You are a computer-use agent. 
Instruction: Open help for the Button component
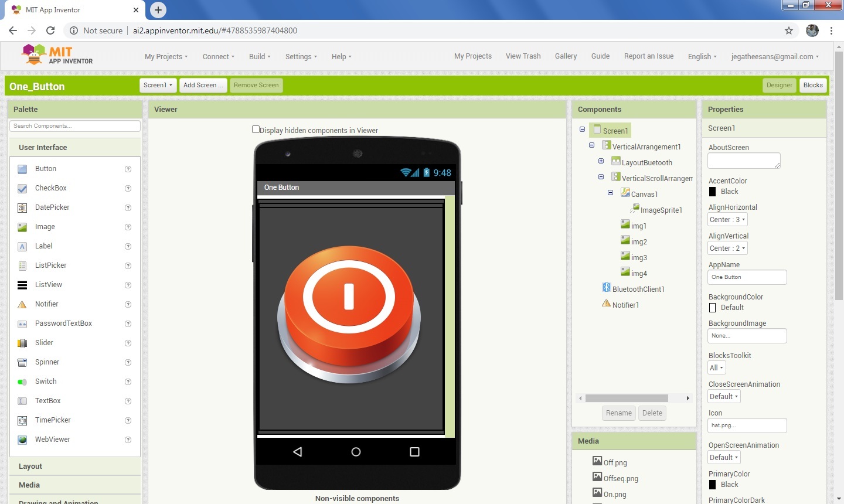(x=128, y=169)
